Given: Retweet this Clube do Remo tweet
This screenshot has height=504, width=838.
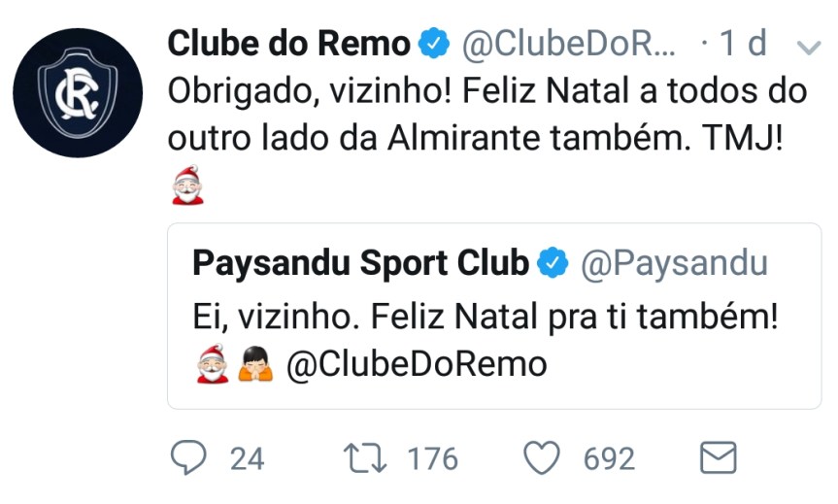Looking at the screenshot, I should coord(365,458).
